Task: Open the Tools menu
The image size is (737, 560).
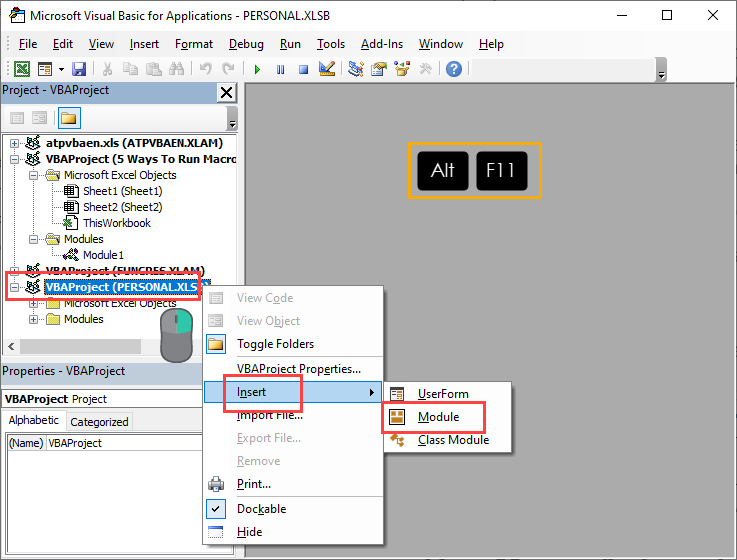Action: 331,44
